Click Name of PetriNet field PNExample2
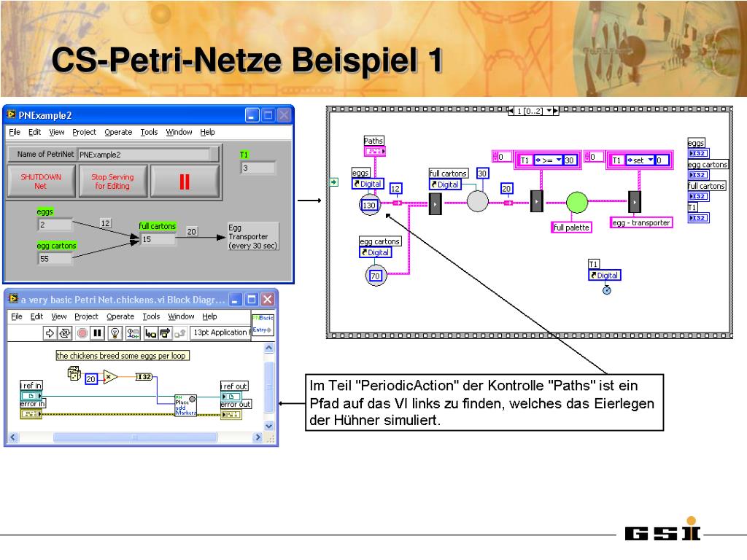This screenshot has width=747, height=560. [x=144, y=155]
